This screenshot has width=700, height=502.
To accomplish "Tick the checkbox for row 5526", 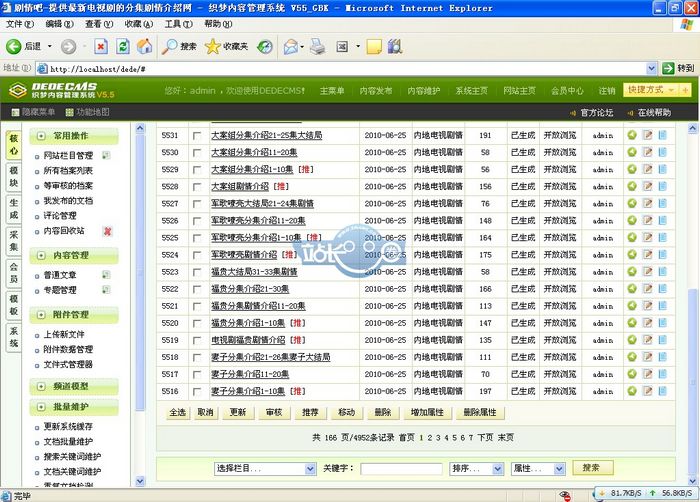I will 197,221.
